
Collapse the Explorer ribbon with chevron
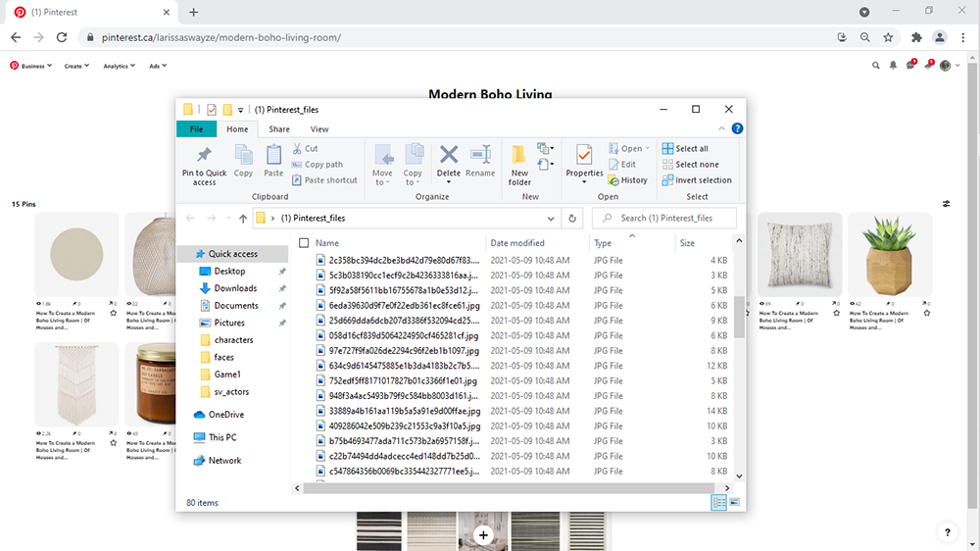(x=721, y=128)
